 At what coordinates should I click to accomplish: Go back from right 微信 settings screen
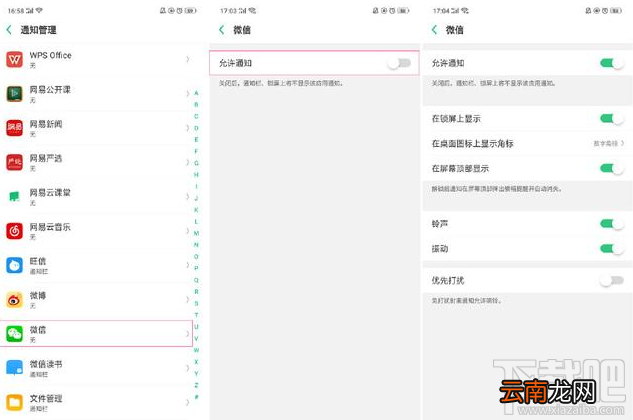[434, 29]
